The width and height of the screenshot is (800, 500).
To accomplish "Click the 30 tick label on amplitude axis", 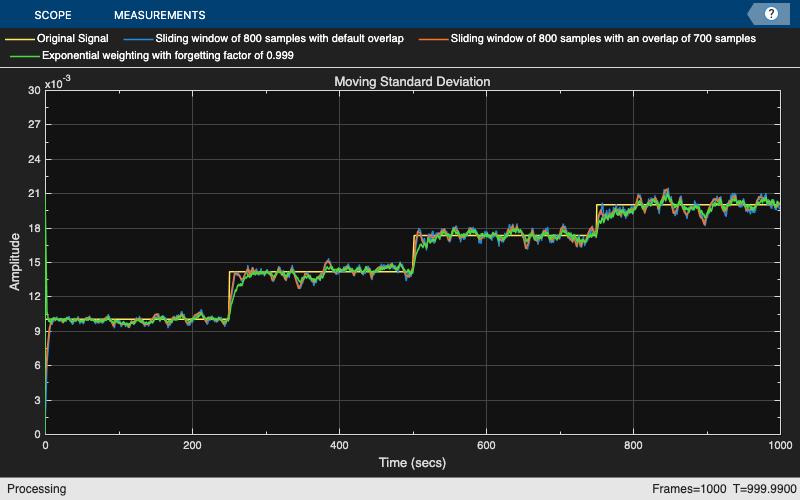I will (x=34, y=90).
